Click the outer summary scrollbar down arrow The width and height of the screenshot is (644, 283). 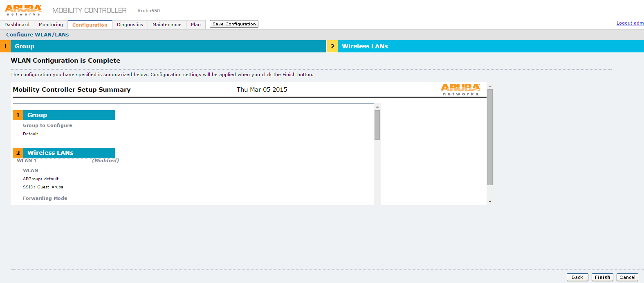pos(490,201)
